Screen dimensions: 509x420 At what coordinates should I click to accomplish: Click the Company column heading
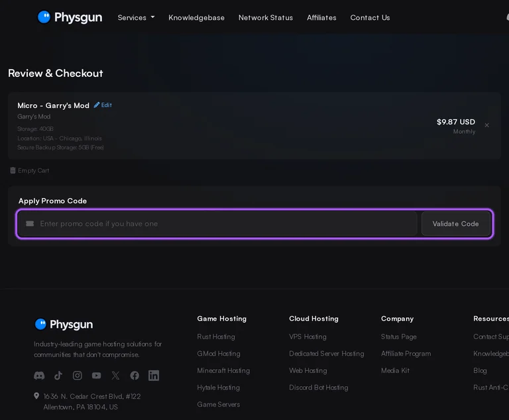tap(398, 319)
